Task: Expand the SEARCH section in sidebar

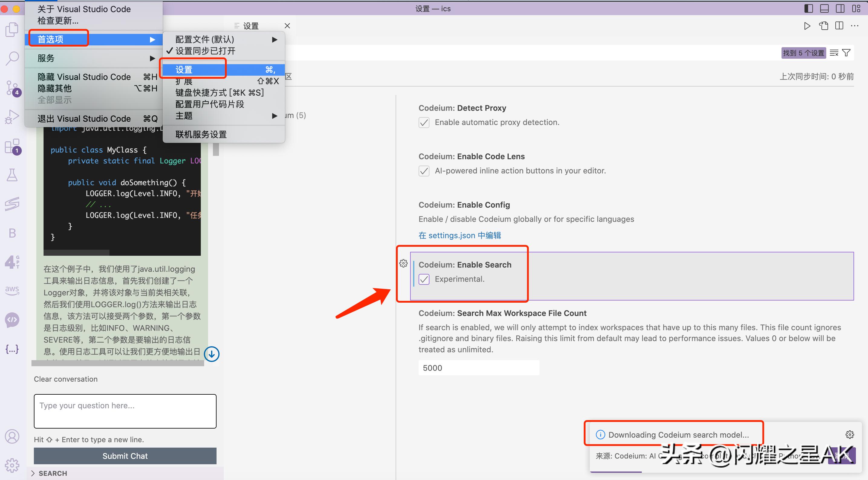Action: (x=53, y=473)
